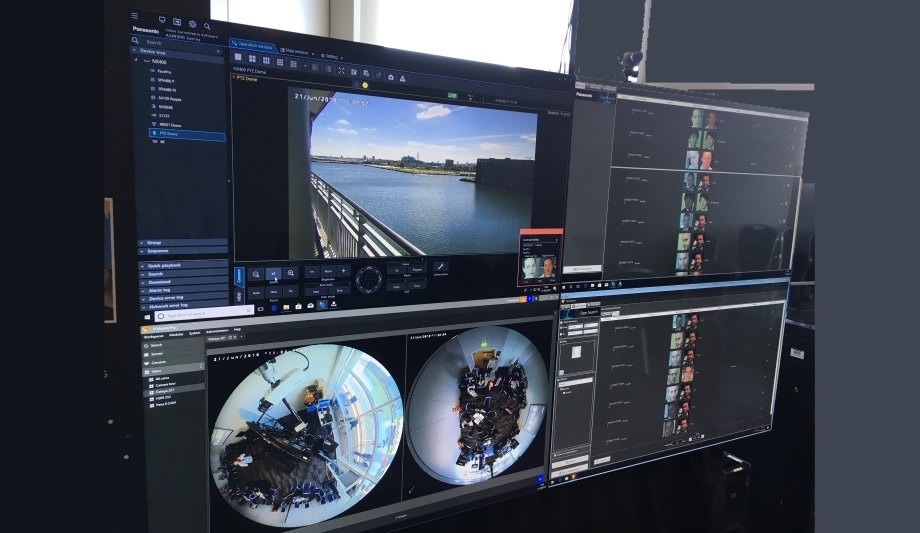This screenshot has width=920, height=533.
Task: Click the settings gear icon in top header
Action: point(192,22)
